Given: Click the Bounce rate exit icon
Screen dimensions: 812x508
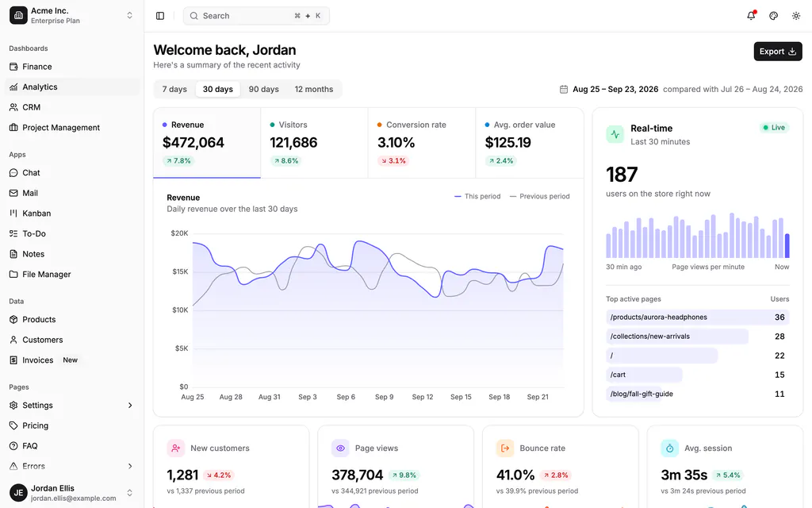Looking at the screenshot, I should tap(505, 448).
